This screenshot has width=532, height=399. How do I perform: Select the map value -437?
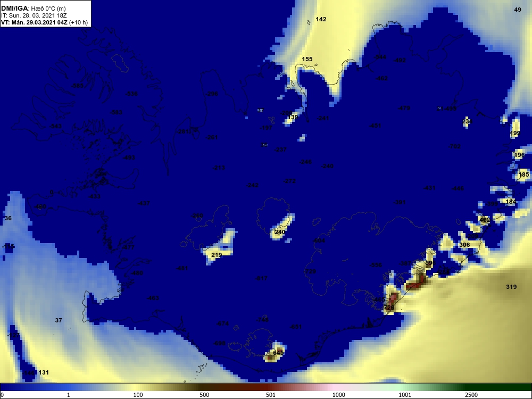144,203
